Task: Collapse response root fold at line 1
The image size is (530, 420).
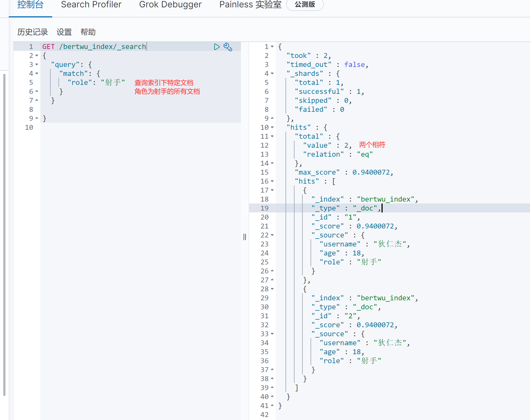Action: 272,47
